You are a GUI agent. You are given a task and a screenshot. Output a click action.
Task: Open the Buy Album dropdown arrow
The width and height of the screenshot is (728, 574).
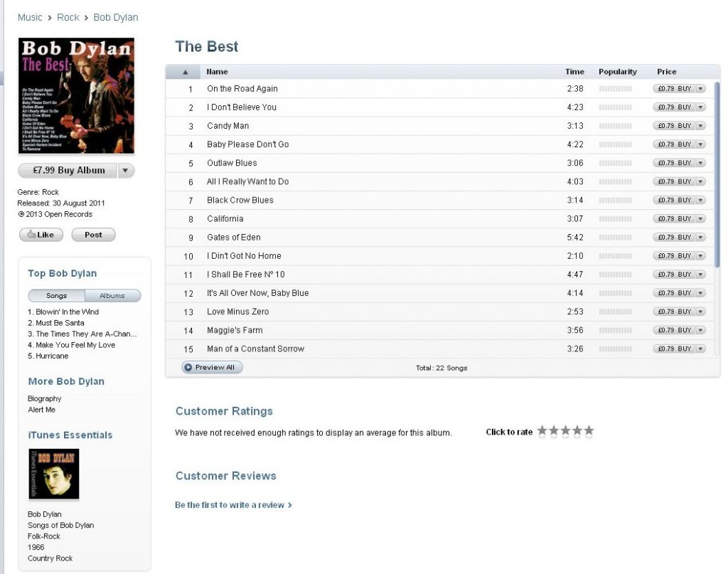coord(125,171)
